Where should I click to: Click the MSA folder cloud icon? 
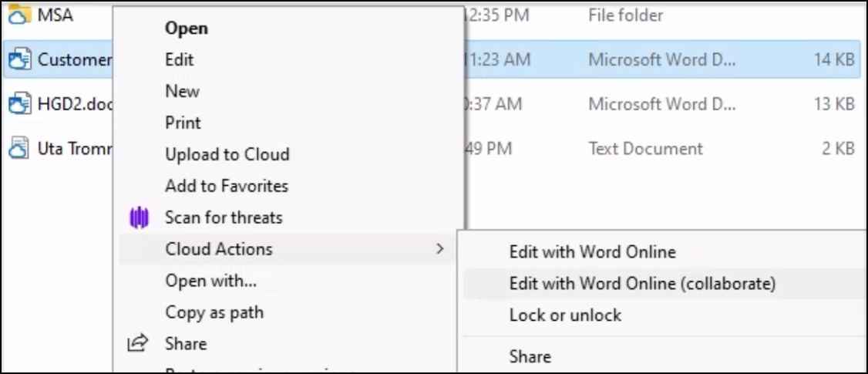tap(19, 14)
